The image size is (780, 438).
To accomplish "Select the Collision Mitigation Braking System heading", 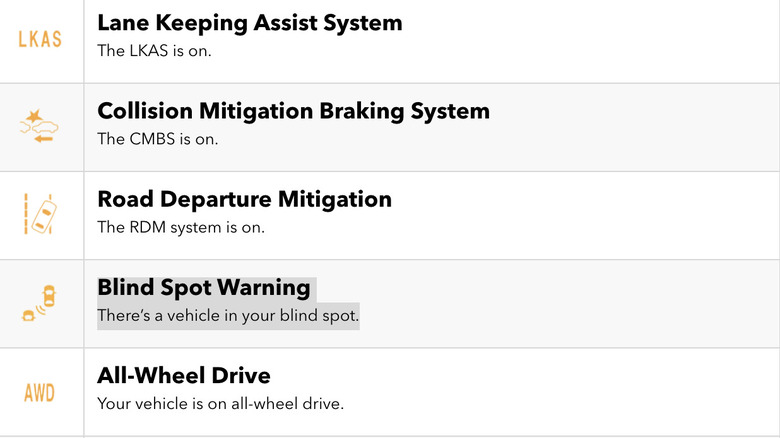I will (293, 110).
